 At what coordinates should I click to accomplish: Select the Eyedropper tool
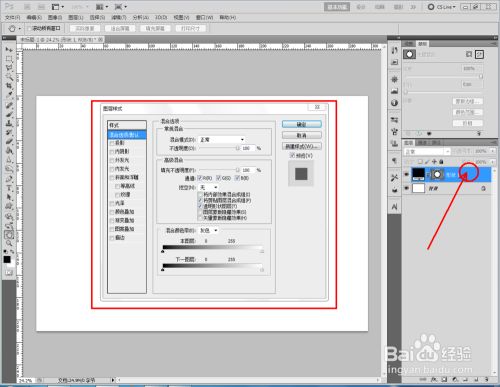tap(9, 95)
